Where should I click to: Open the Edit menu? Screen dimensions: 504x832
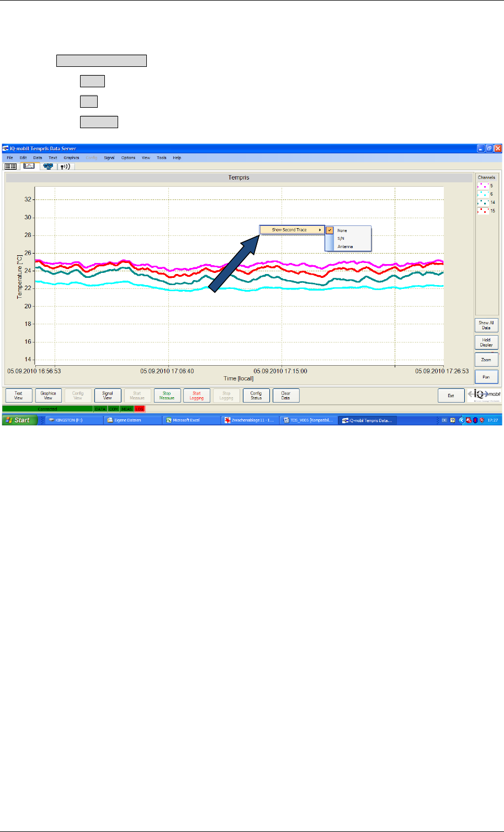pos(23,157)
